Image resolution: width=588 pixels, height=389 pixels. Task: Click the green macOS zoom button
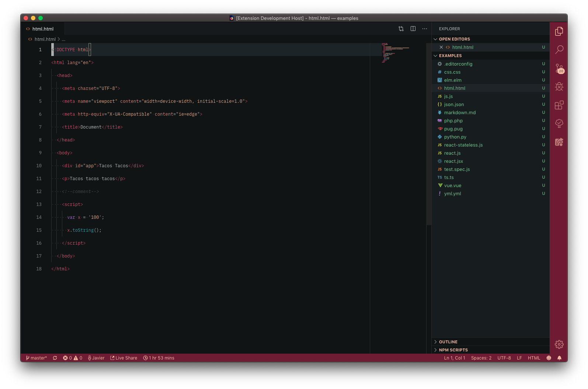click(41, 18)
